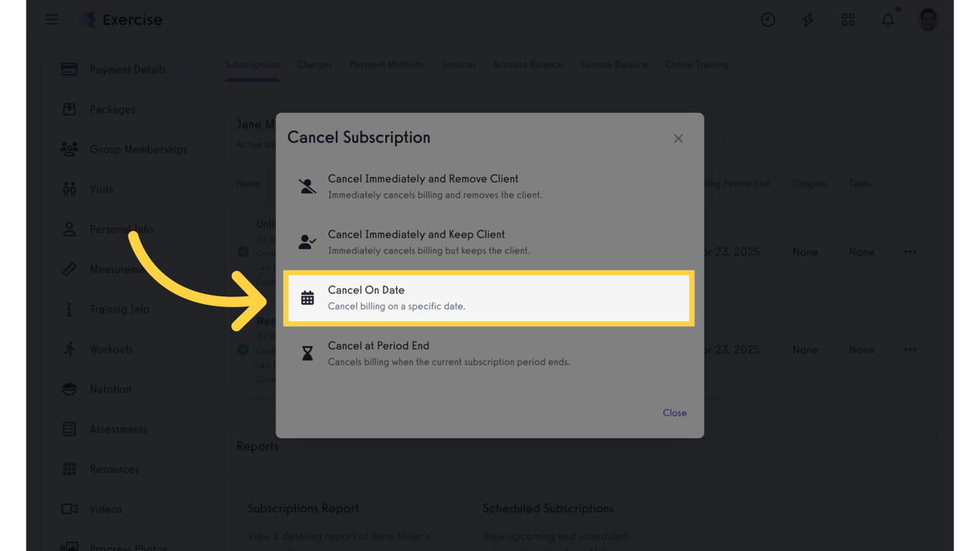The image size is (980, 551).
Task: Open second subscription's three-dot menu
Action: click(910, 349)
